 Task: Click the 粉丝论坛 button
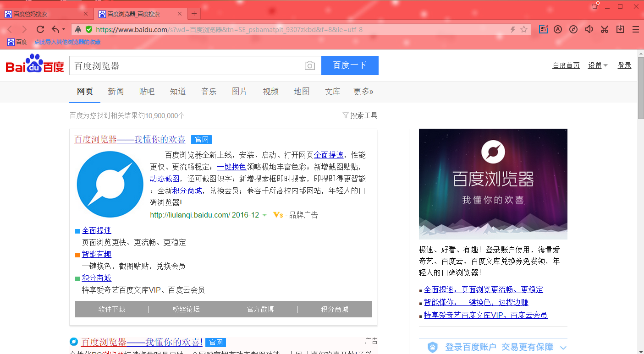(x=186, y=309)
